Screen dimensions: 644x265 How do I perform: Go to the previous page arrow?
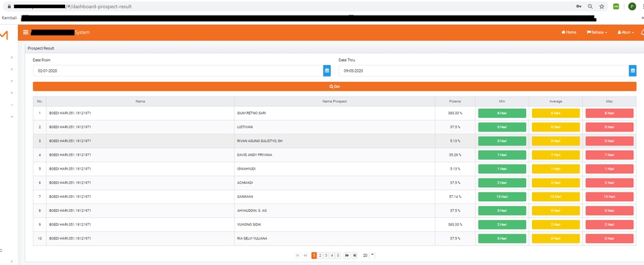[x=305, y=256]
